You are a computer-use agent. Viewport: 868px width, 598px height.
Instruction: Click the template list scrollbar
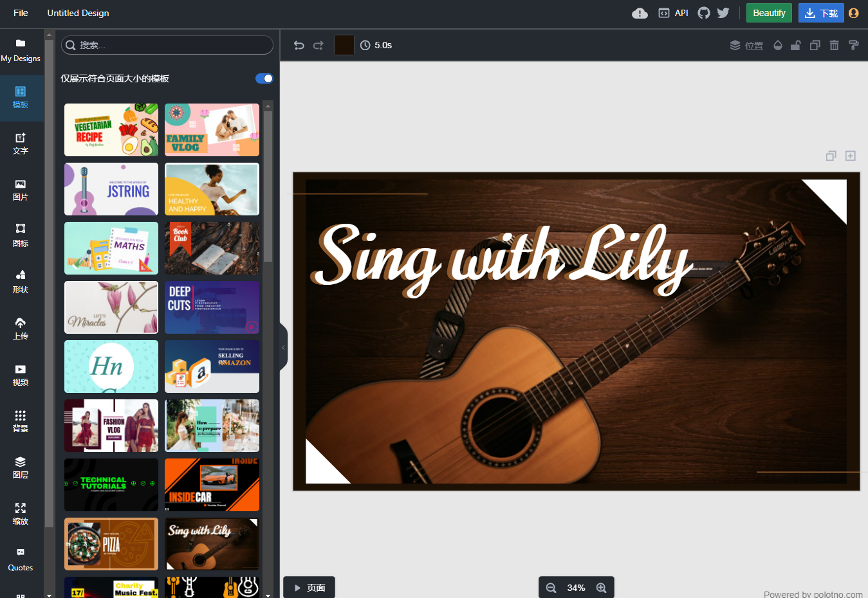tap(268, 186)
